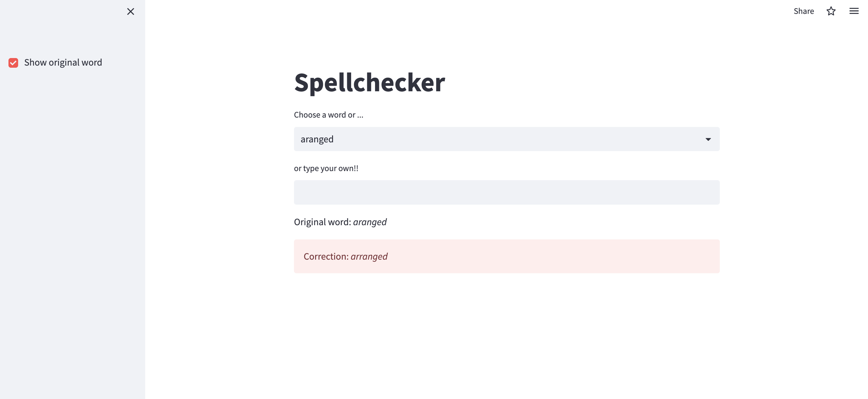
Task: Click the empty or type your own field
Action: (x=507, y=192)
